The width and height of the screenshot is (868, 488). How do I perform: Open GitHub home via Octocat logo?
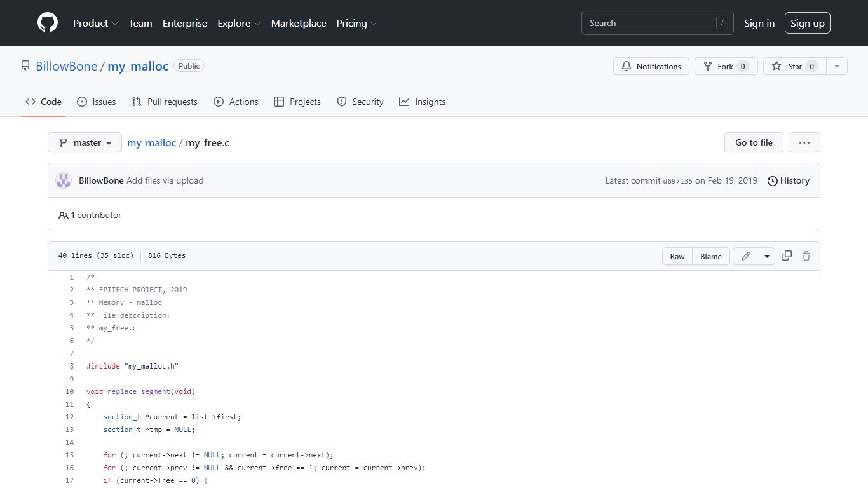click(48, 23)
